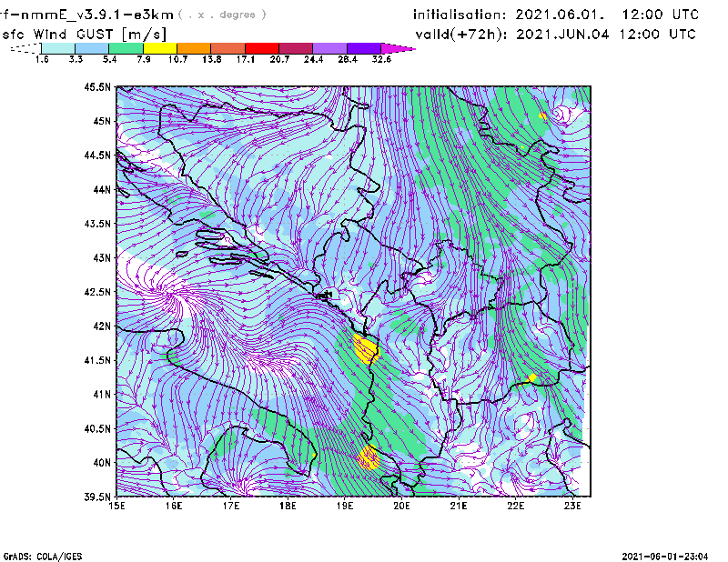Click the legend value "1.6"
Image resolution: width=728 pixels, height=562 pixels.
(42, 59)
